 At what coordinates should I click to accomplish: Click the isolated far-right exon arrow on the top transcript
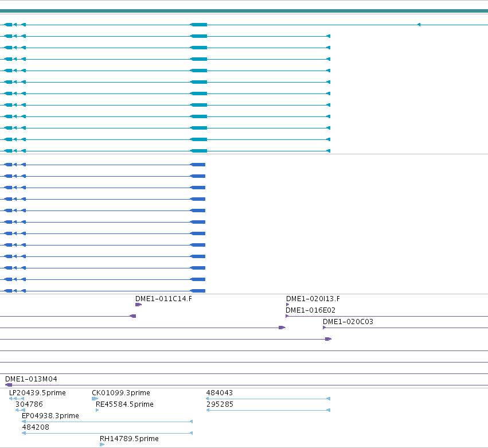(x=419, y=25)
